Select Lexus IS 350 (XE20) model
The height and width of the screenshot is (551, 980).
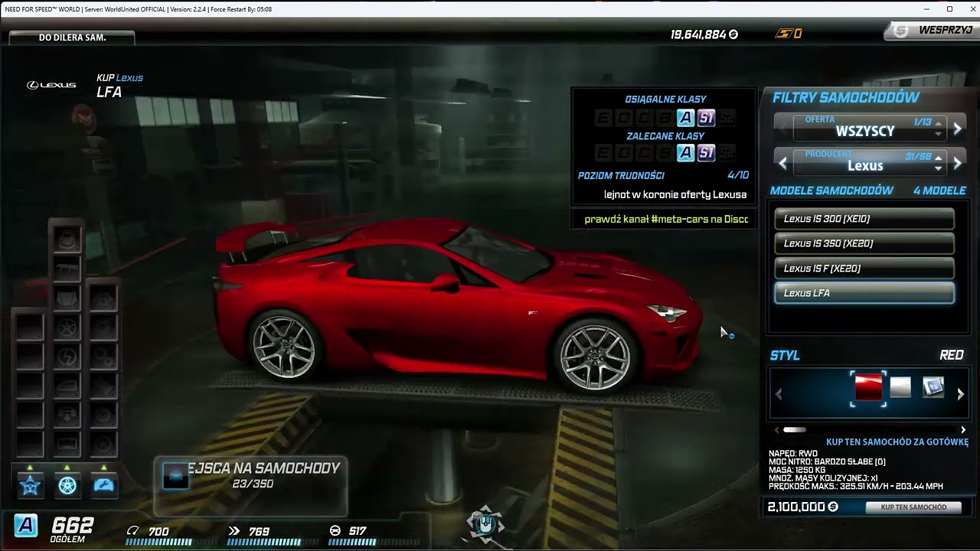(864, 243)
